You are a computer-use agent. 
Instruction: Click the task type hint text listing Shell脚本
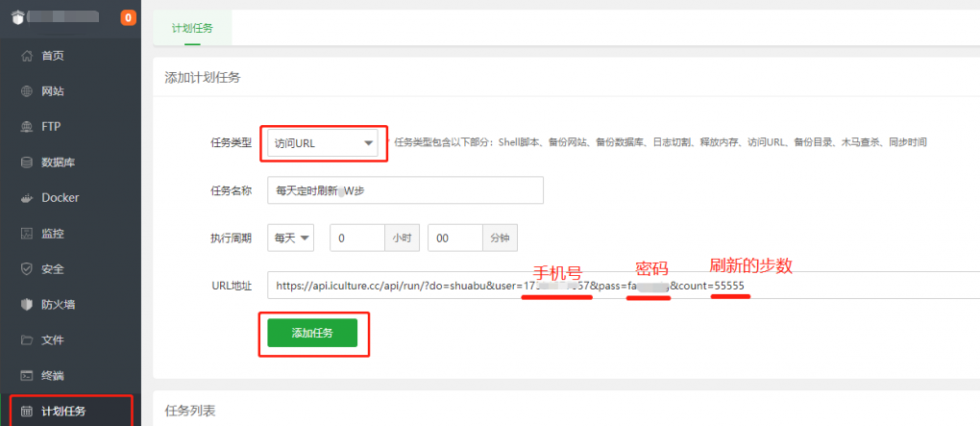[x=660, y=142]
